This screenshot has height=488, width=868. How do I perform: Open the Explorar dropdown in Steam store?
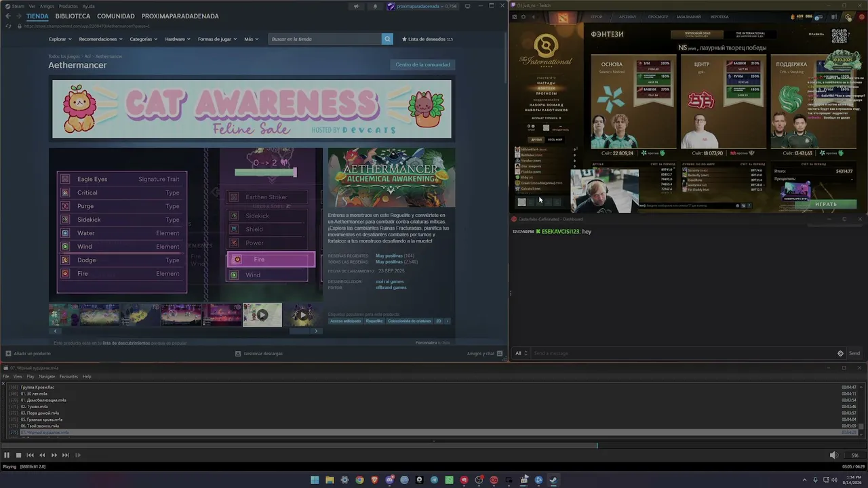click(x=59, y=39)
